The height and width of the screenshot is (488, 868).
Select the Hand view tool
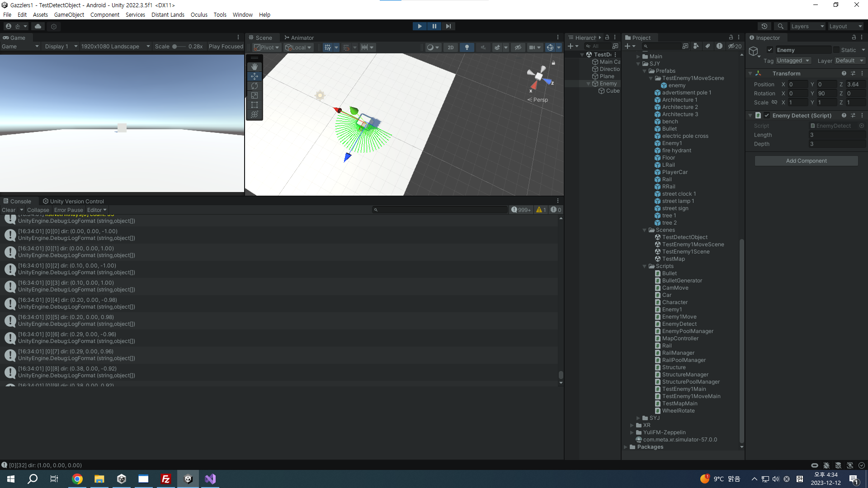click(255, 67)
